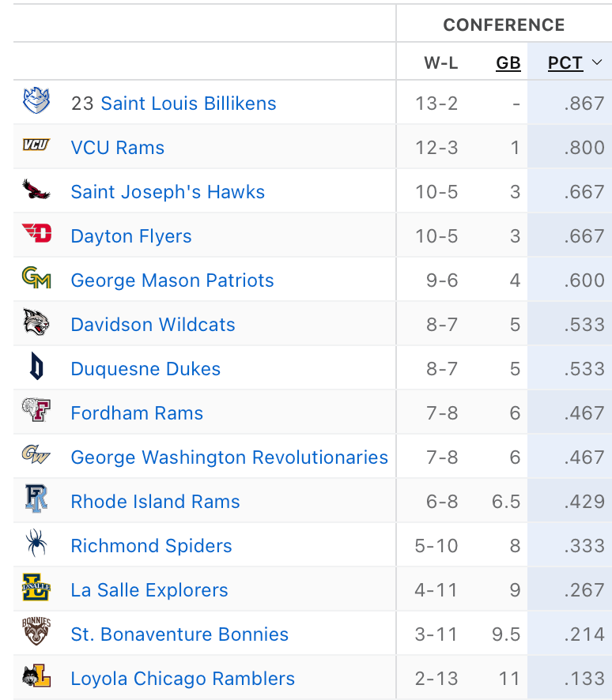
Task: Open the Saint Louis Billikens team link
Action: click(x=188, y=103)
